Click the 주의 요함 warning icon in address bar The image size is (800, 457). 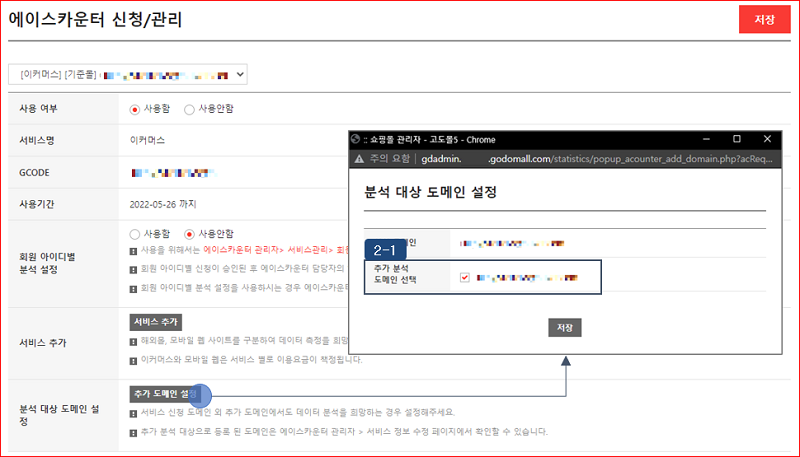tap(360, 159)
